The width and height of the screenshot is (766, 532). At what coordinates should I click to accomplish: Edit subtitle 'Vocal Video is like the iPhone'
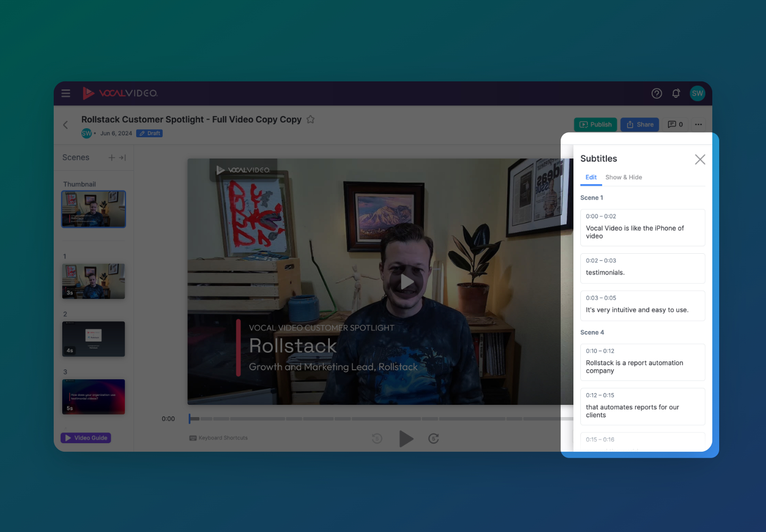[x=643, y=228]
